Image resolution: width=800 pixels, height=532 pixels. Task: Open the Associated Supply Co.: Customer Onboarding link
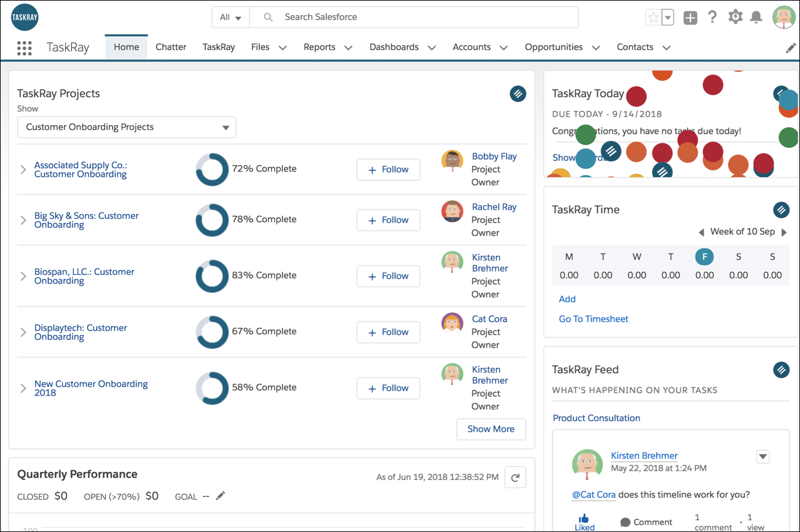pos(81,170)
